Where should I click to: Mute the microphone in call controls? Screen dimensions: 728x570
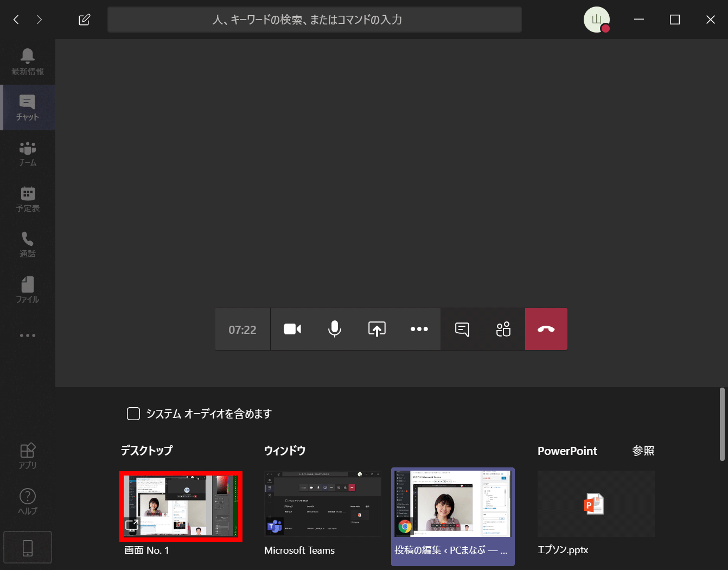(335, 329)
